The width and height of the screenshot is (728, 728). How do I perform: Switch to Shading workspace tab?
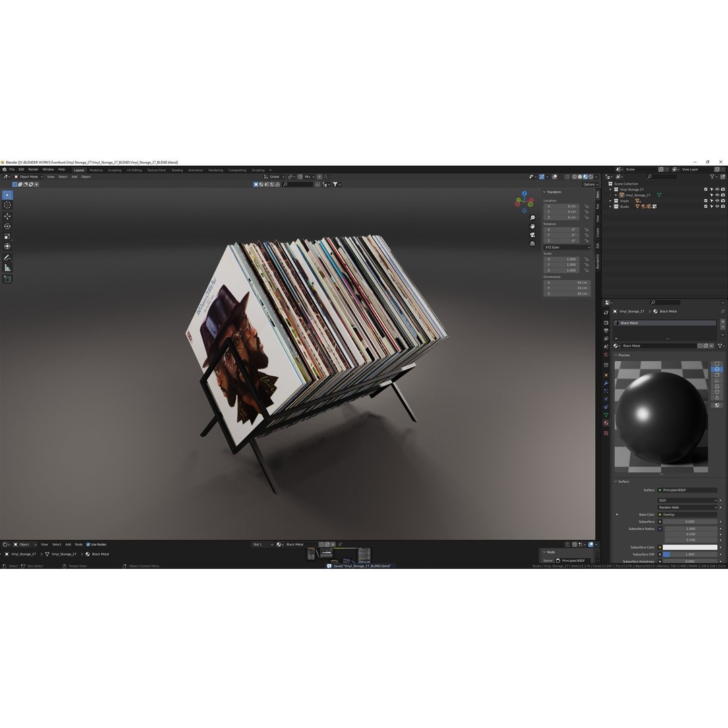pyautogui.click(x=177, y=170)
